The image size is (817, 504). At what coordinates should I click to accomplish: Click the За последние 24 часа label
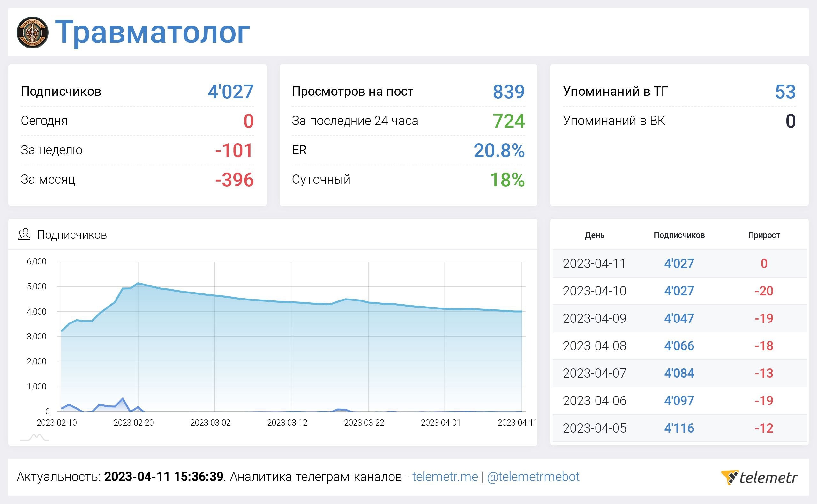[355, 120]
